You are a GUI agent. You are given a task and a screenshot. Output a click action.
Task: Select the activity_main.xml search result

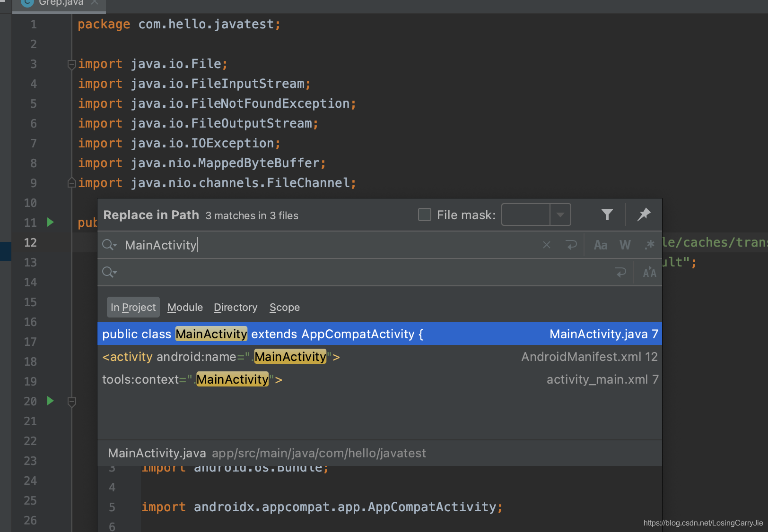pyautogui.click(x=379, y=379)
